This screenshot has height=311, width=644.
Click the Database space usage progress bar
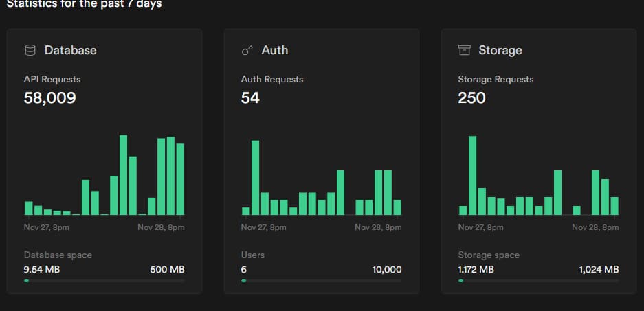[x=104, y=281]
